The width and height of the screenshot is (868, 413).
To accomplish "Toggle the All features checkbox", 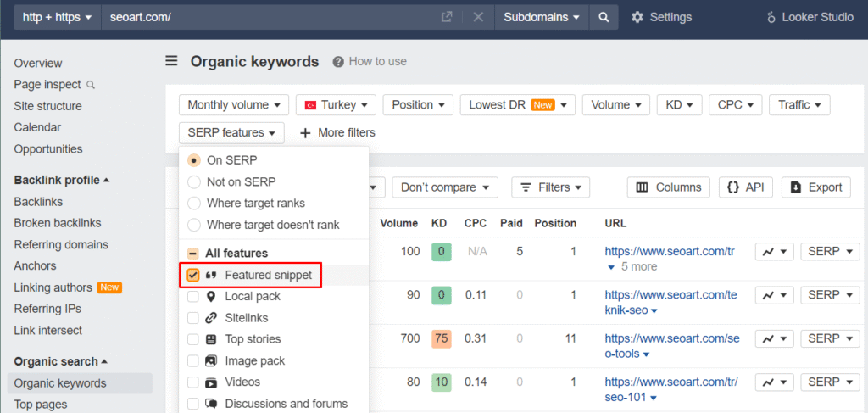I will coord(193,254).
